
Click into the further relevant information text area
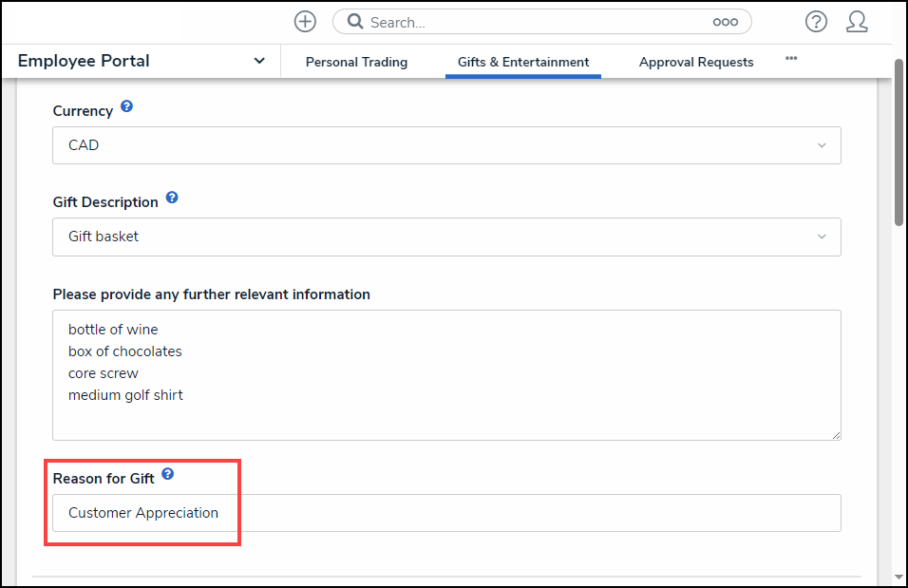446,374
